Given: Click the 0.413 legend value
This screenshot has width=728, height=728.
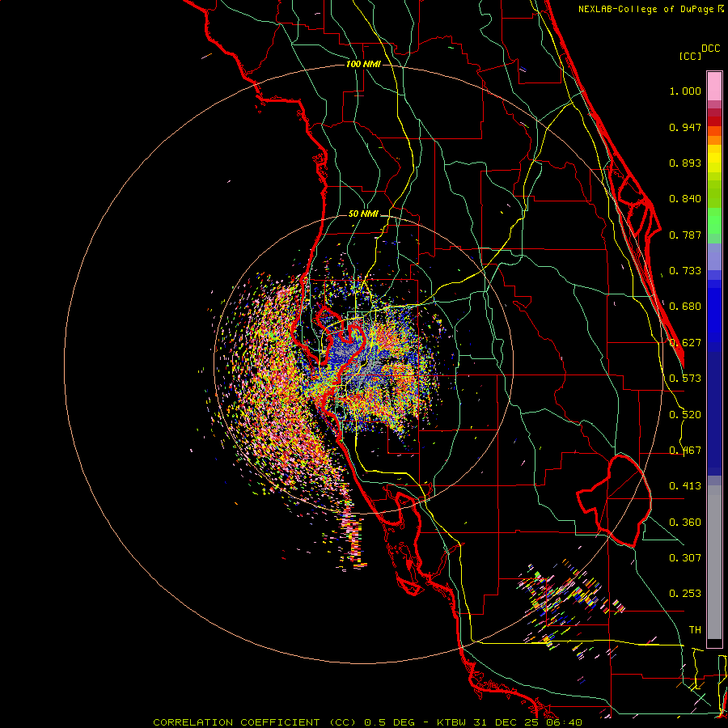Looking at the screenshot, I should (x=685, y=486).
